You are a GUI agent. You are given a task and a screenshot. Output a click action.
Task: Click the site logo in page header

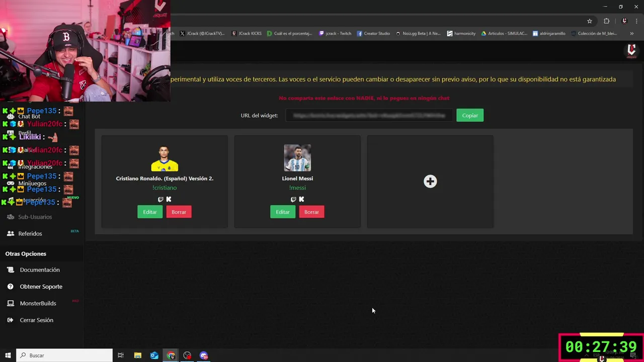coord(631,51)
